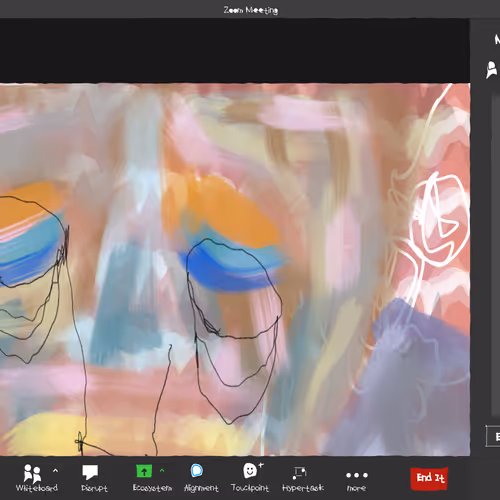
Task: Open the Disrupt chat bubble icon
Action: tap(90, 472)
